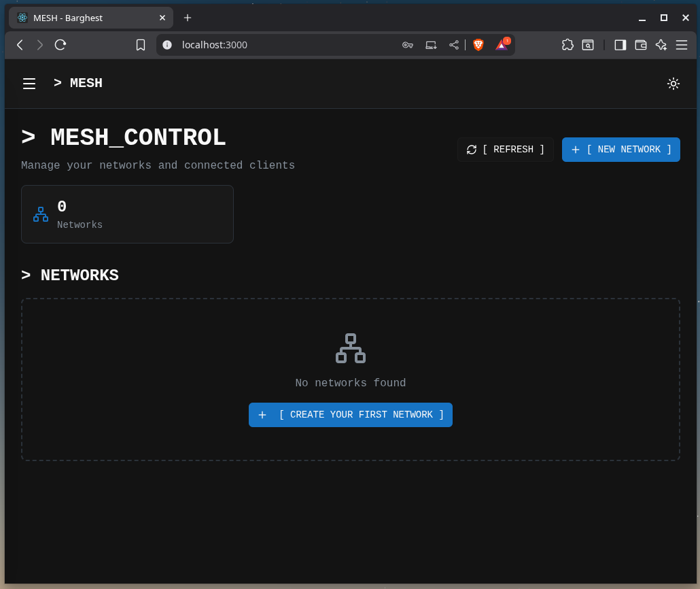Click the address bar showing localhost:3000
Screen dimensions: 700x589
pos(285,45)
